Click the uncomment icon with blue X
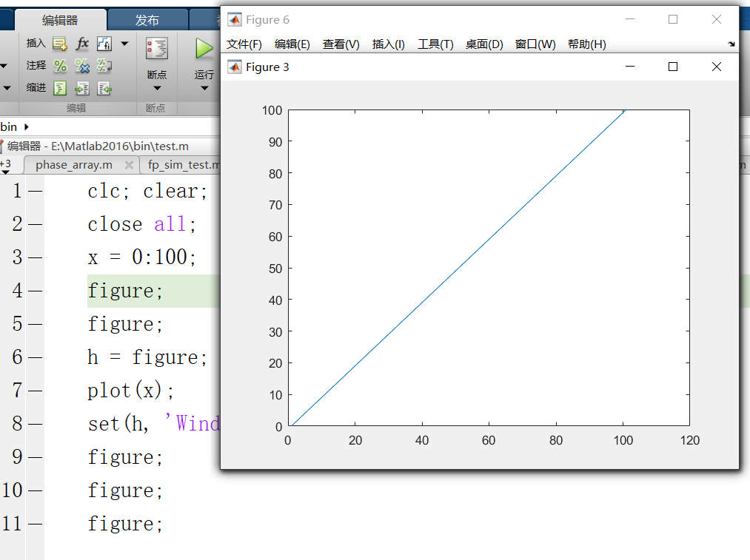 (x=82, y=66)
